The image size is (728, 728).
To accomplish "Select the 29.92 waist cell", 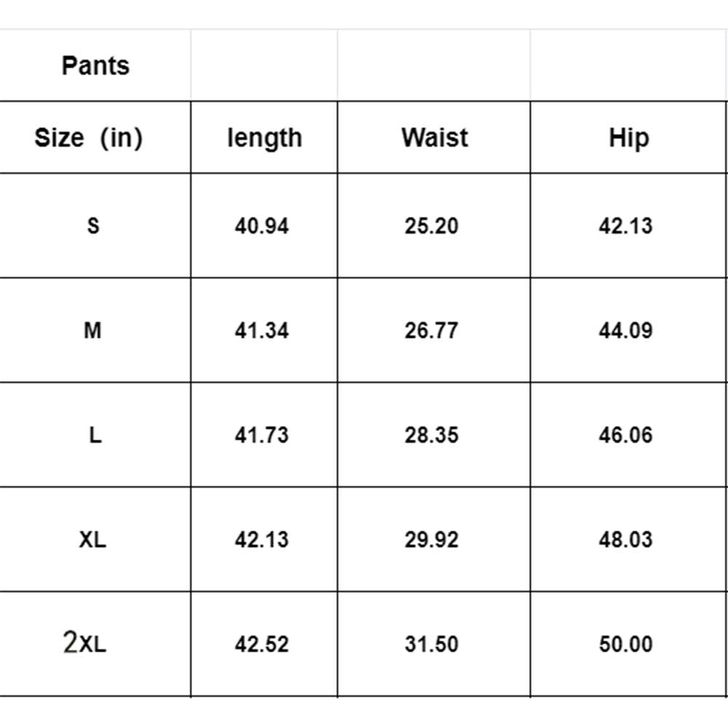I will click(x=432, y=539).
